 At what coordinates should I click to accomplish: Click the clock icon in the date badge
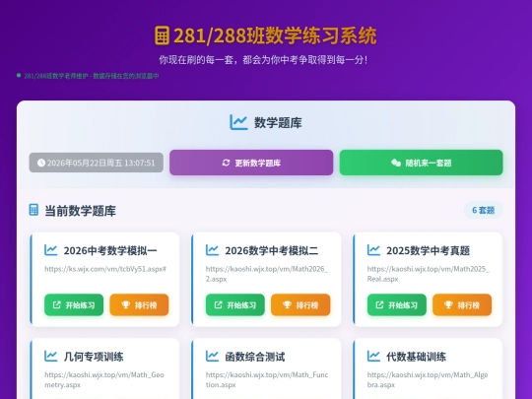(41, 163)
